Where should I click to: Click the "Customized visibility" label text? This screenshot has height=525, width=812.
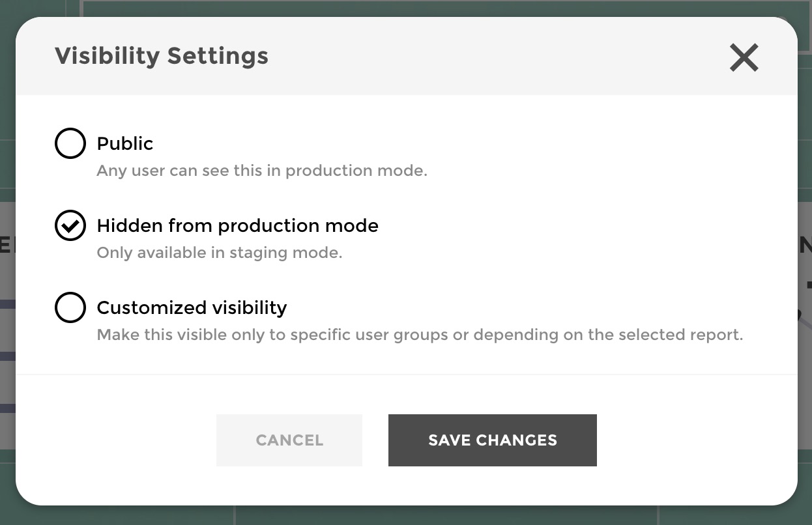192,307
